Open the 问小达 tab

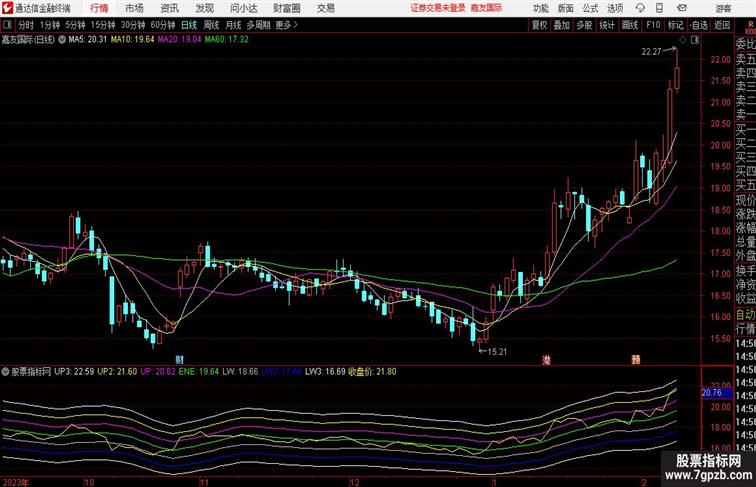(x=244, y=8)
